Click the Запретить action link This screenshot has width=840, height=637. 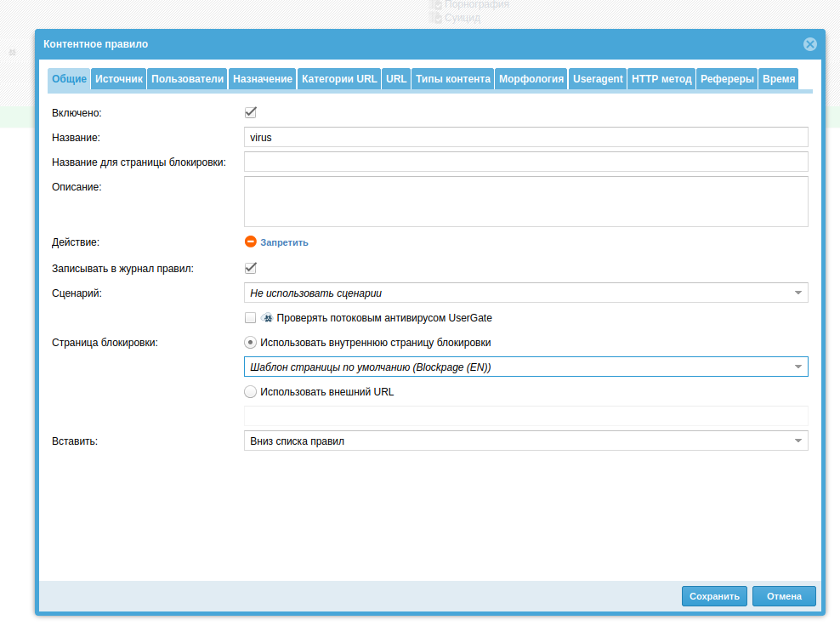[284, 242]
